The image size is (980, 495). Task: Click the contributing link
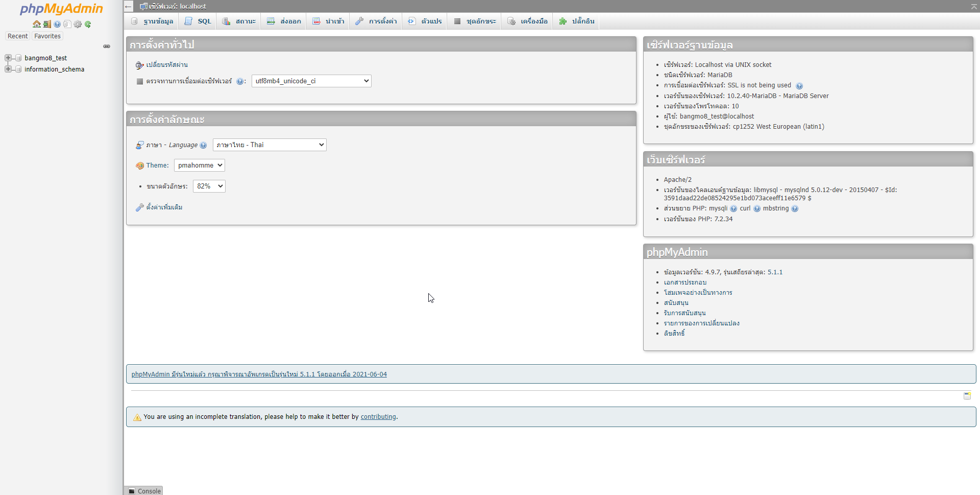coord(378,417)
